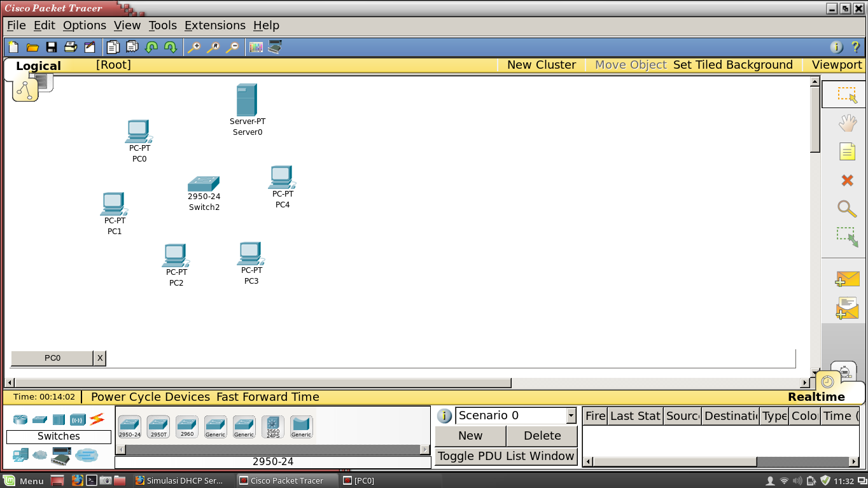The image size is (868, 488).
Task: Zoom out with the minus magnifier
Action: (x=232, y=47)
